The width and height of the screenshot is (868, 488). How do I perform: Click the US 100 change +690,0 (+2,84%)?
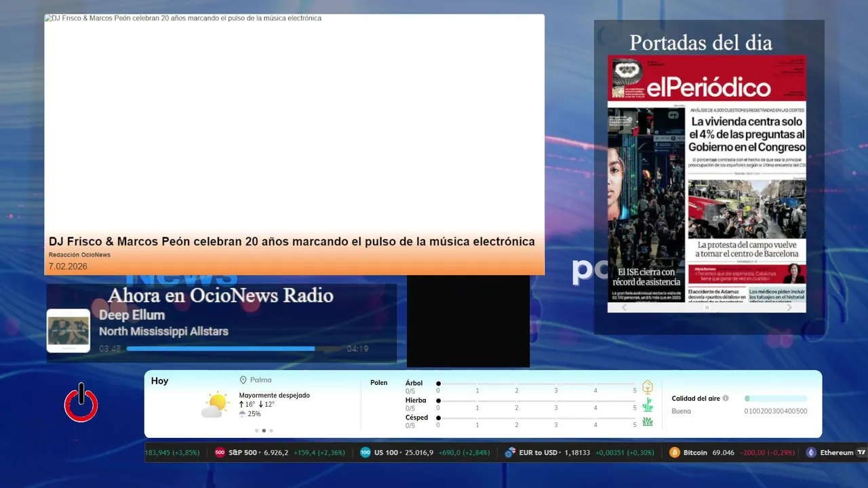click(464, 453)
